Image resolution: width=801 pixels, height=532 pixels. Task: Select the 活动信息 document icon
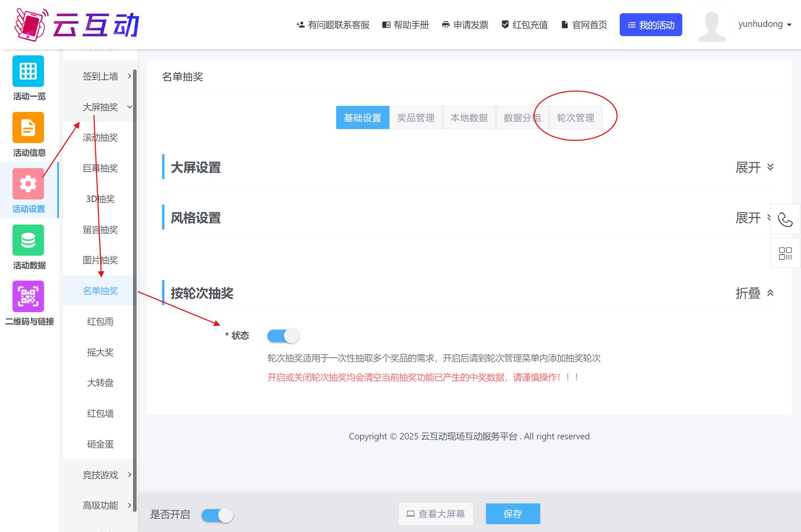pyautogui.click(x=28, y=128)
